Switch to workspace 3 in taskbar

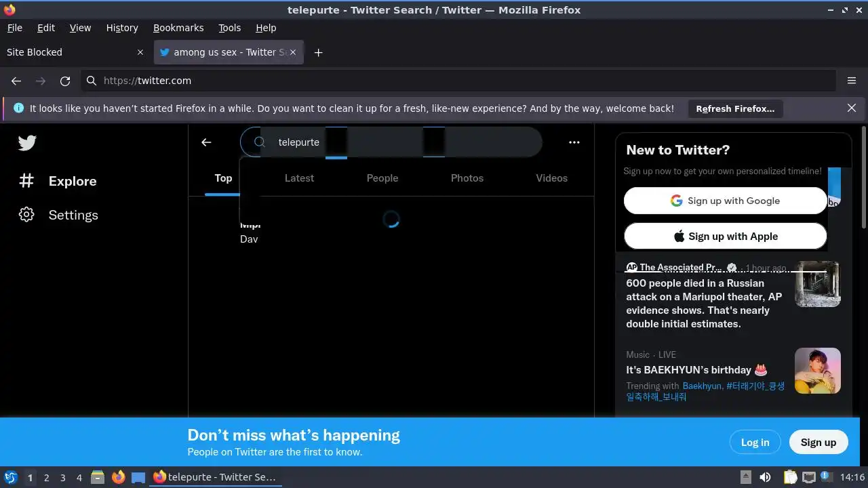62,477
